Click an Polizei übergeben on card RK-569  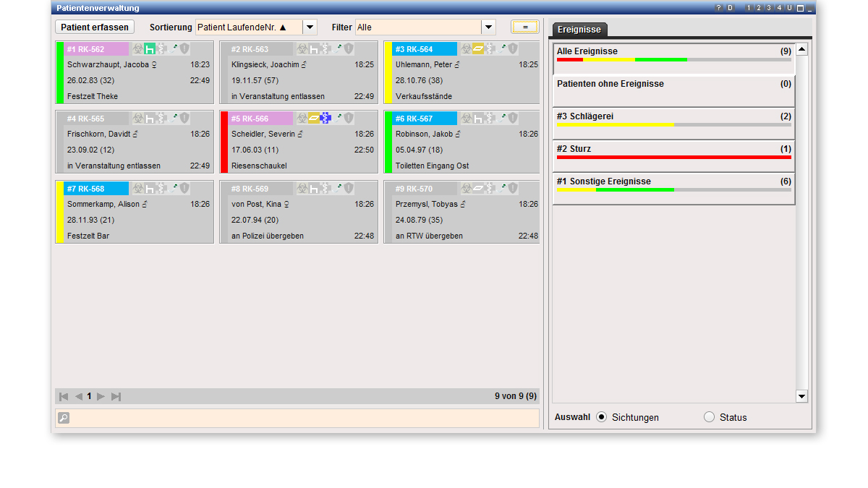pyautogui.click(x=267, y=236)
